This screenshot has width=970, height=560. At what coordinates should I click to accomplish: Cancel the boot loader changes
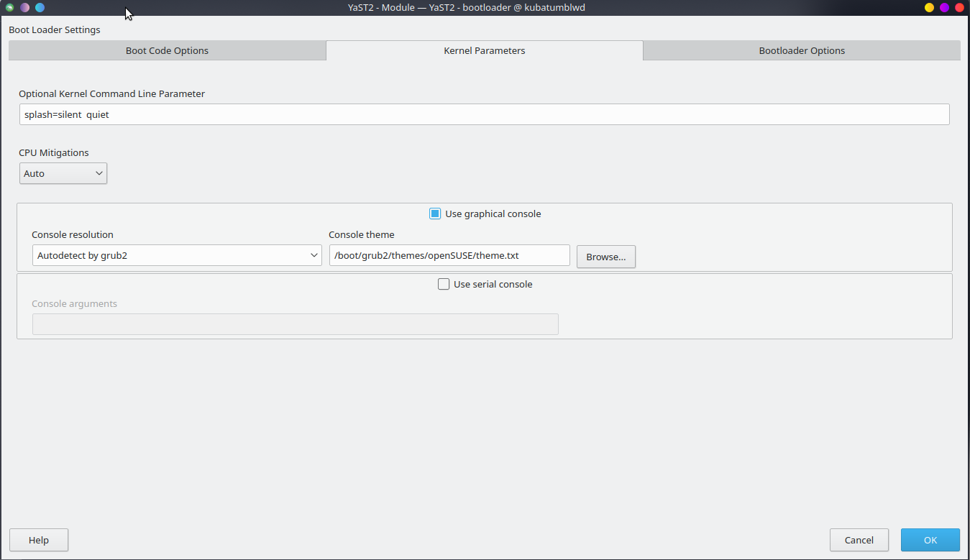point(859,540)
